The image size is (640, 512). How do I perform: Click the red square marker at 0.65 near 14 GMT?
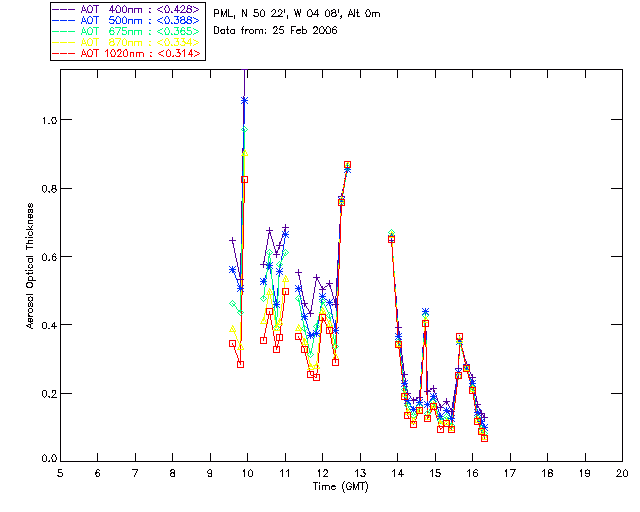pos(391,239)
